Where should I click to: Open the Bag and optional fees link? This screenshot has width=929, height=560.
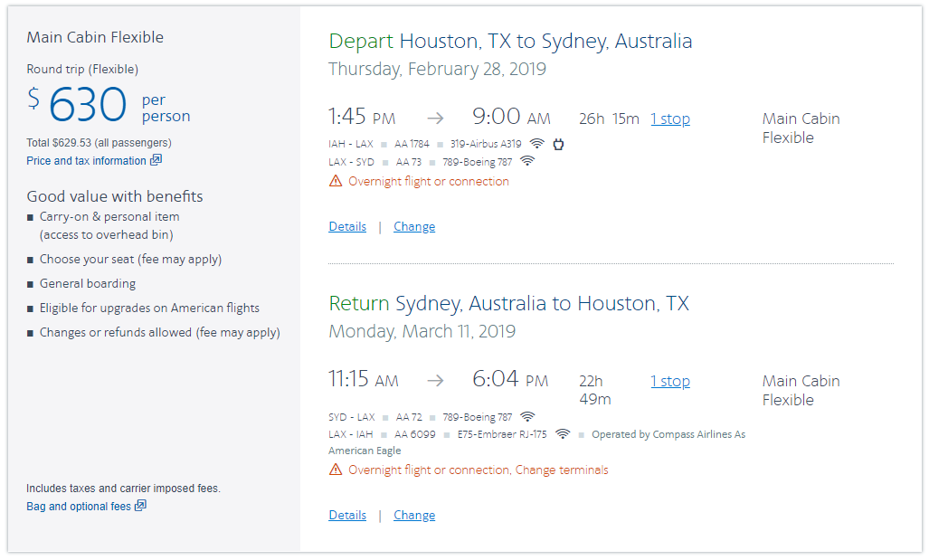[79, 507]
